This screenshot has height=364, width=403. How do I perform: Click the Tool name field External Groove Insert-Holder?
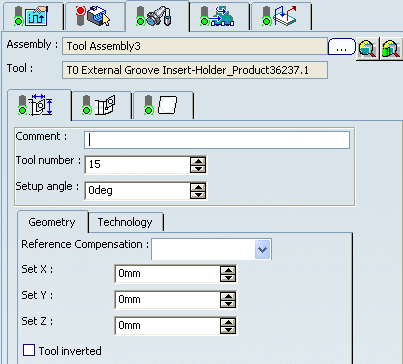click(x=195, y=70)
